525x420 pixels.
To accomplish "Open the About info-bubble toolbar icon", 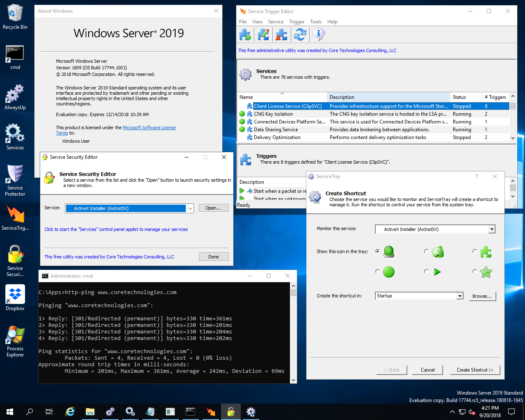I will point(318,34).
